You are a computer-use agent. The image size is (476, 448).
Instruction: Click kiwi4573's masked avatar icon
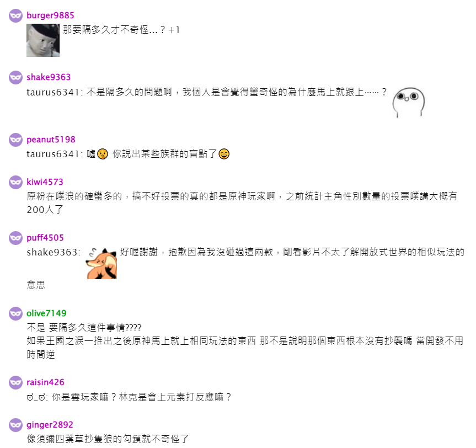(x=15, y=182)
